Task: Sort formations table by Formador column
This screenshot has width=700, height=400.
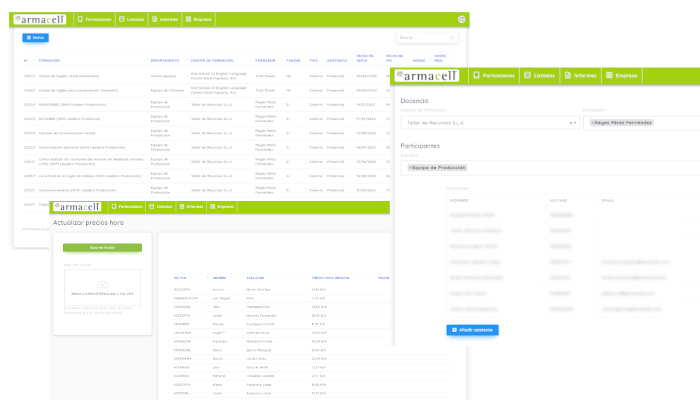Action: (265, 60)
